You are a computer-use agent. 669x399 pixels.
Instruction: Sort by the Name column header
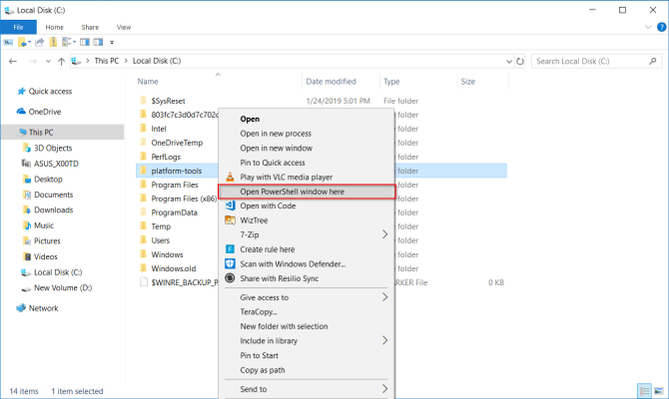point(148,82)
